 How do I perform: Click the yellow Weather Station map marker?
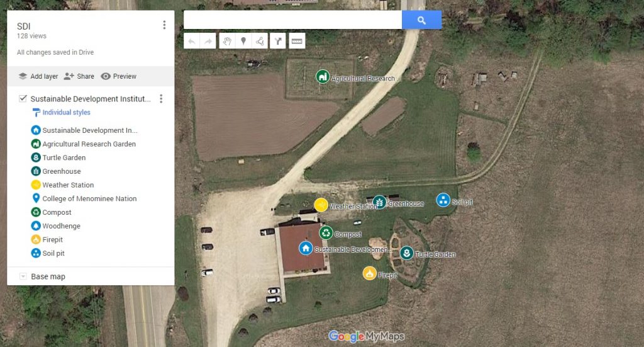(321, 205)
